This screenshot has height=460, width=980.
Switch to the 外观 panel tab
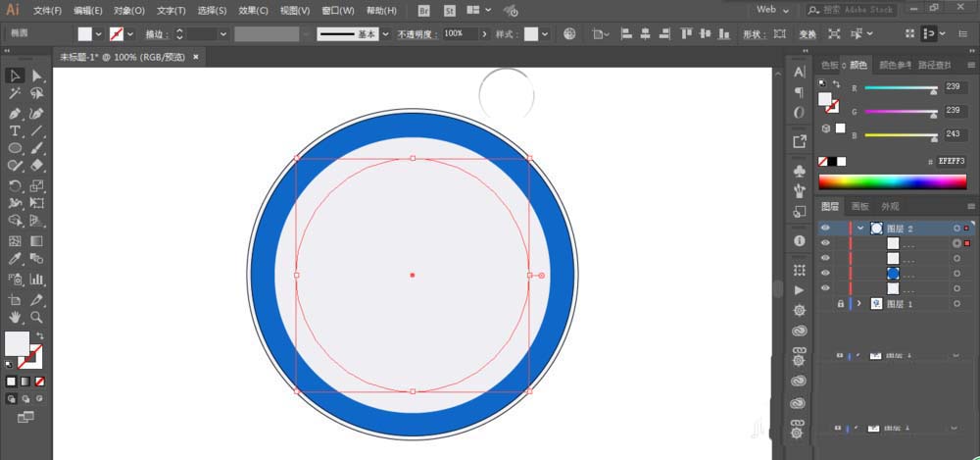pos(890,206)
